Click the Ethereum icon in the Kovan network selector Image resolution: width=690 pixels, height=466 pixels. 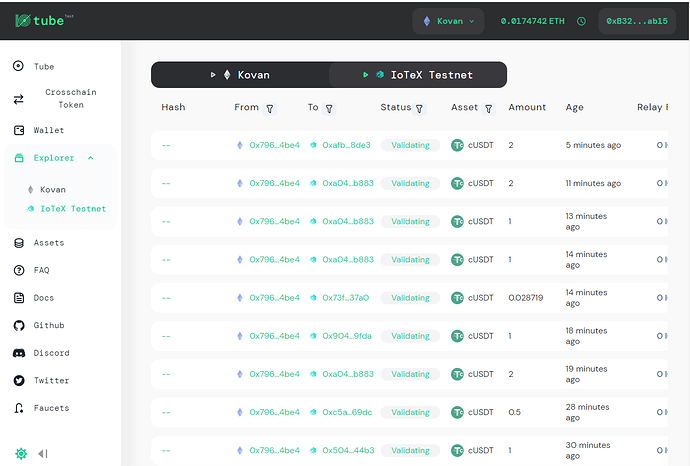point(426,21)
